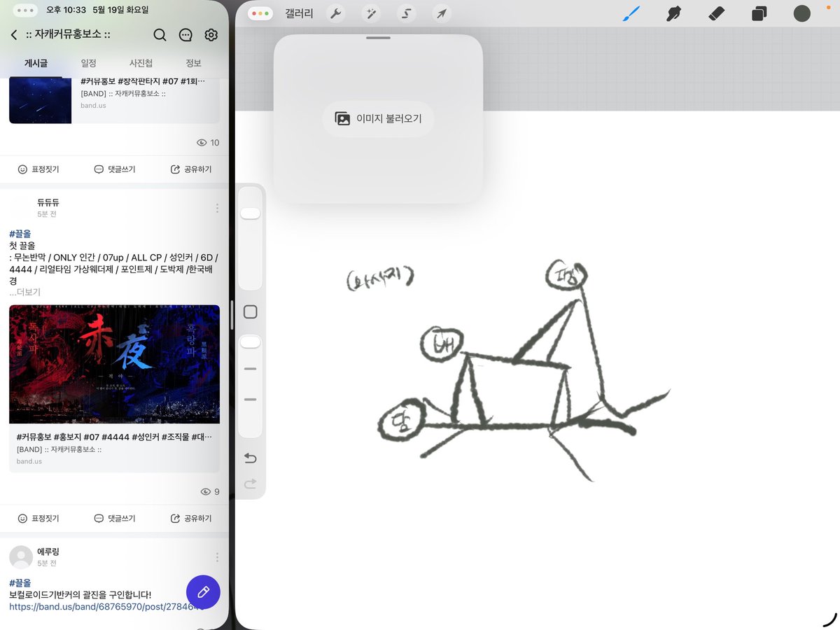Switch to 사진첩 tab

pos(141,63)
